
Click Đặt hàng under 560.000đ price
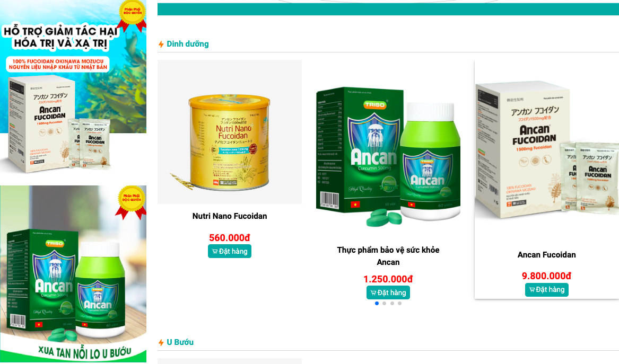click(230, 251)
